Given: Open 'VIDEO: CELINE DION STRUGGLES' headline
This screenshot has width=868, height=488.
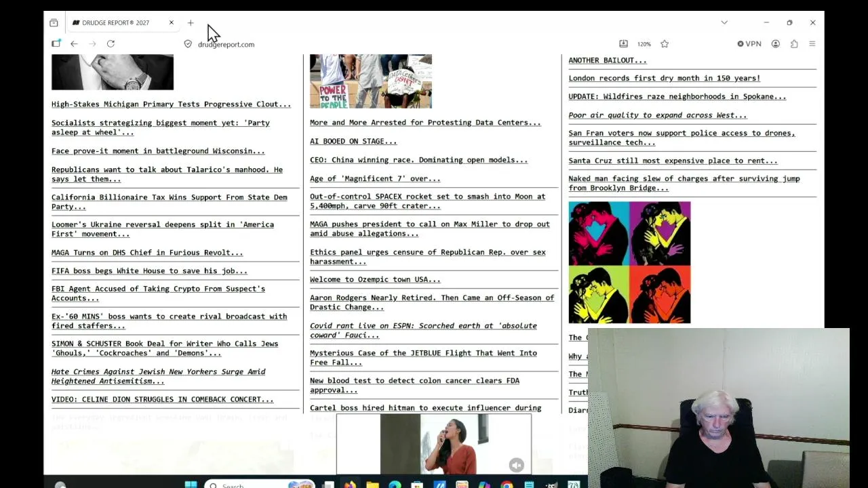Looking at the screenshot, I should point(163,399).
